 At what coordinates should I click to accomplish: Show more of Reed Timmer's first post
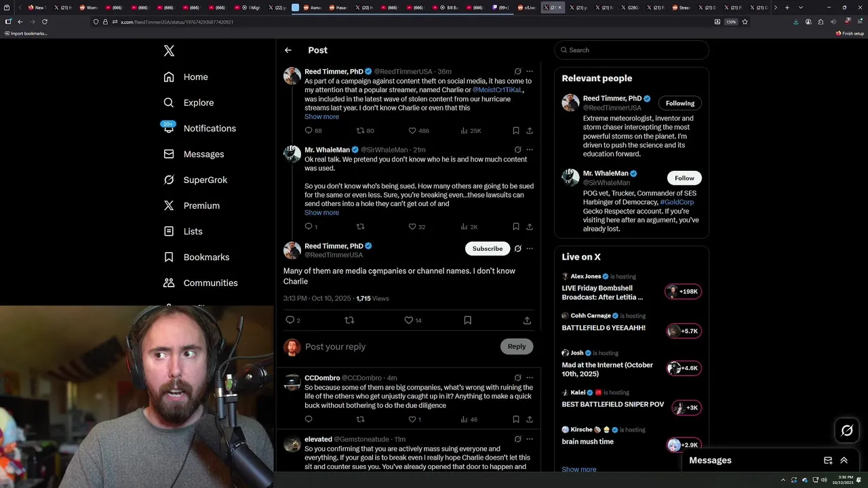tap(321, 117)
